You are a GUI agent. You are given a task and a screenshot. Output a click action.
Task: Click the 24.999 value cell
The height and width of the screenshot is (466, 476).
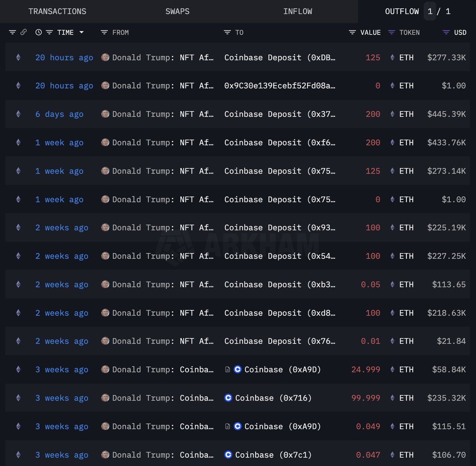(x=366, y=370)
